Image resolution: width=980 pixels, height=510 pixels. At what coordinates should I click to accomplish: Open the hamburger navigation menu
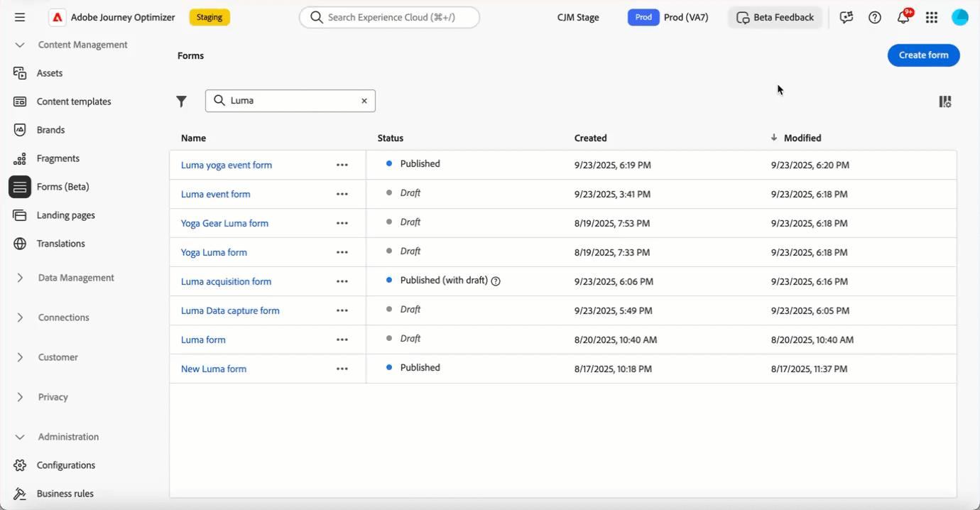tap(20, 17)
